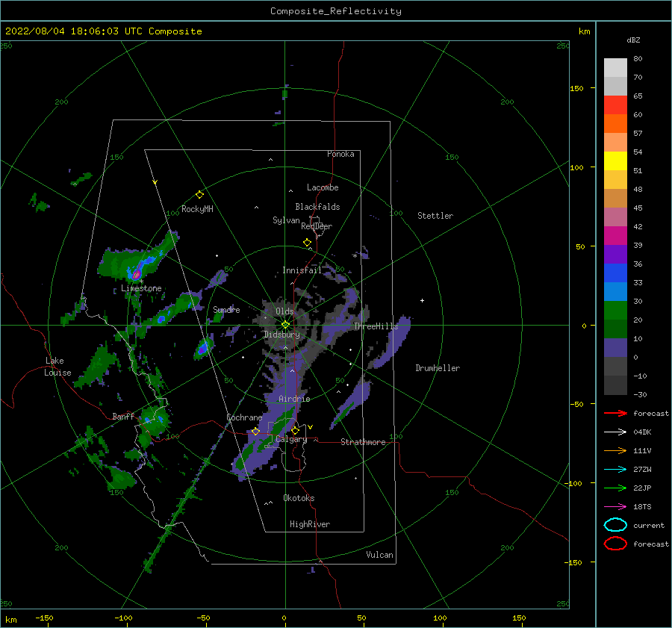Click the small cell southwest of Sundre
Image resolution: width=672 pixels, height=628 pixels.
[x=205, y=348]
